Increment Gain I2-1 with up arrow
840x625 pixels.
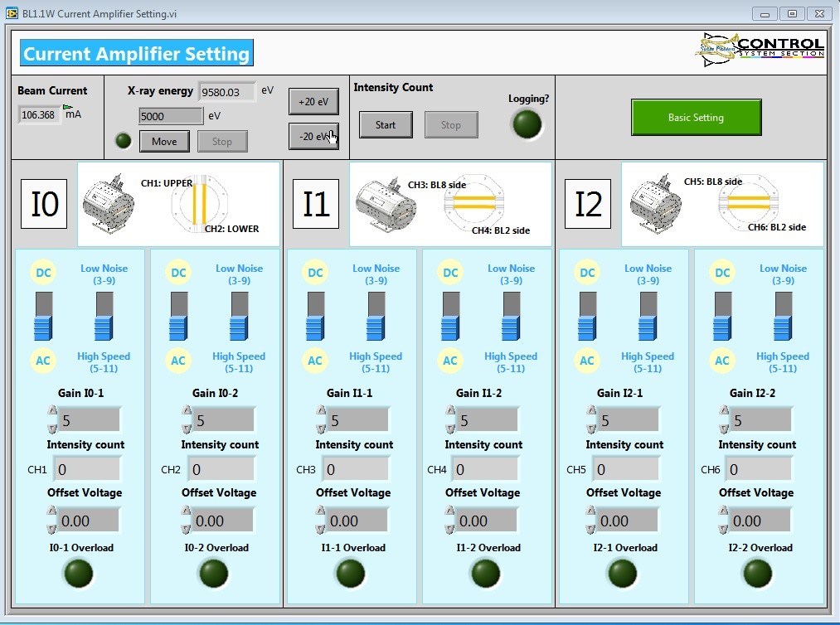coord(591,411)
